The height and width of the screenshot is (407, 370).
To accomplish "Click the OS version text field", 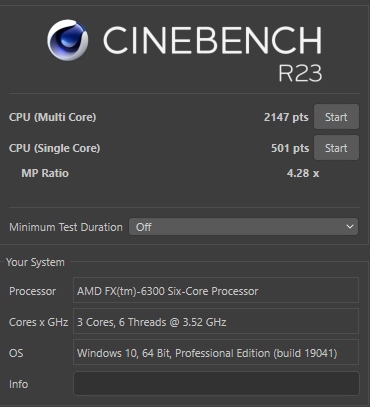I will click(x=216, y=352).
